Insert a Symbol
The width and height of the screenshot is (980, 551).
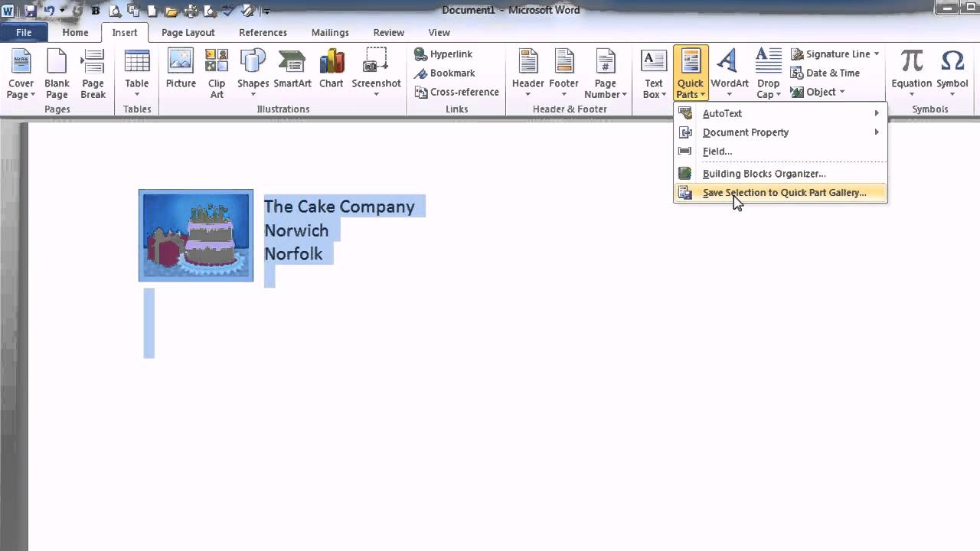point(952,73)
